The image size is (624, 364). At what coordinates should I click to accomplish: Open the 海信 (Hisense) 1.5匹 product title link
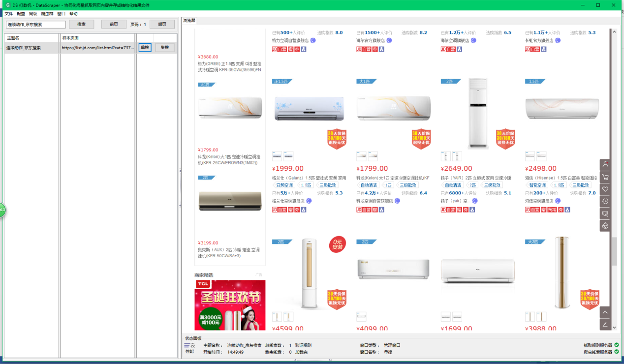562,178
